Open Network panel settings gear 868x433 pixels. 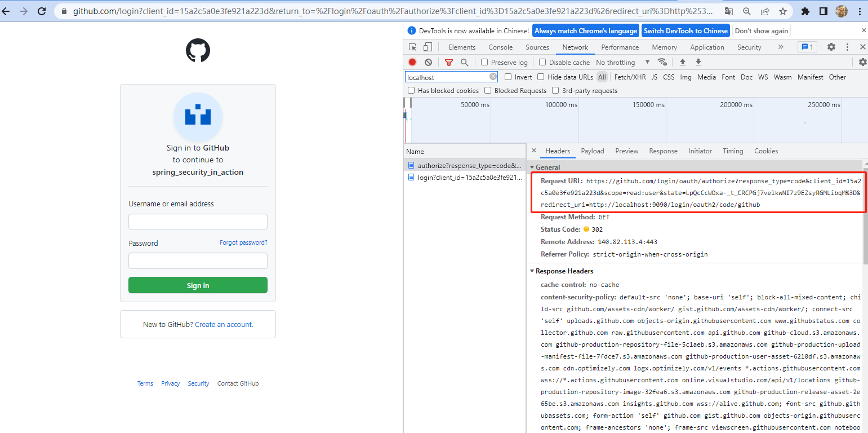pos(862,62)
